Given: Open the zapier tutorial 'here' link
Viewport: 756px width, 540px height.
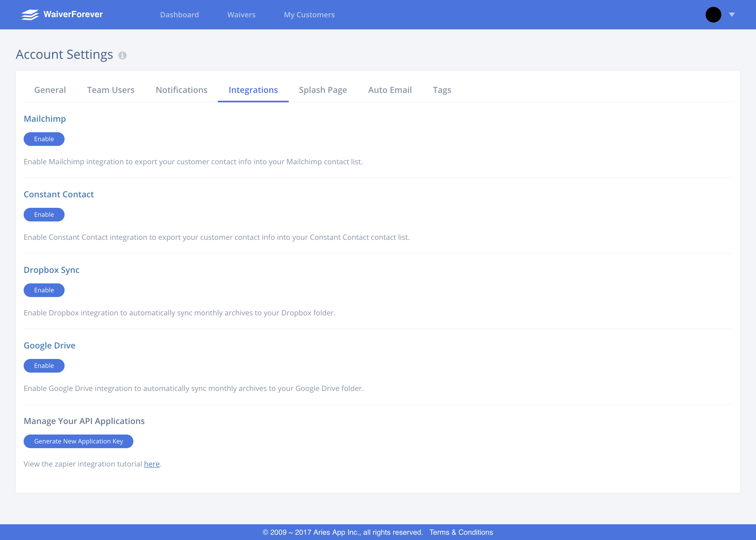Looking at the screenshot, I should pos(152,464).
